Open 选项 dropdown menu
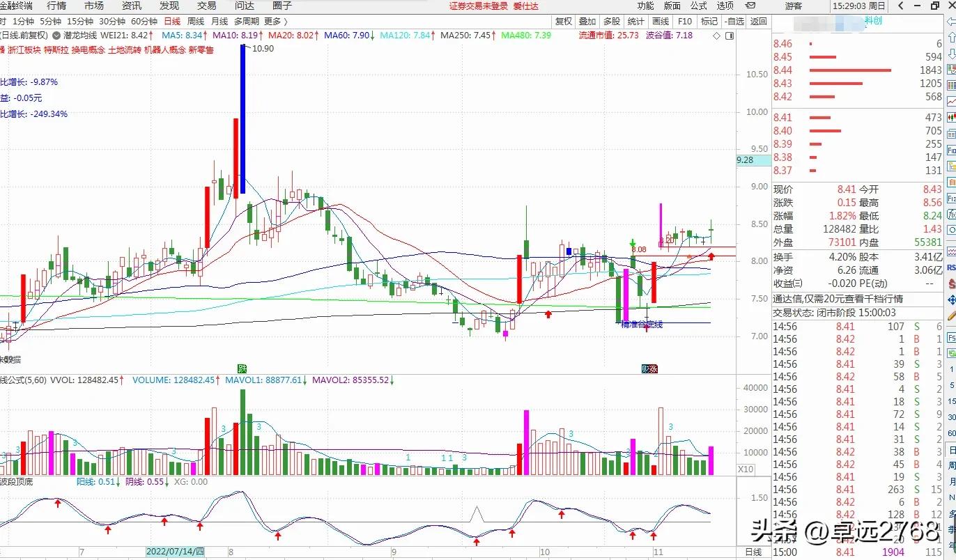This screenshot has width=956, height=560. click(725, 6)
